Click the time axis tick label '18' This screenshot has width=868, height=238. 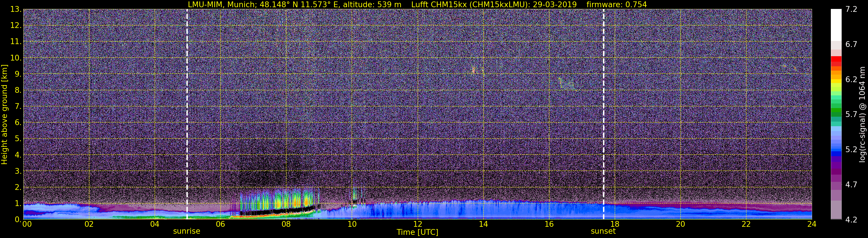[614, 224]
